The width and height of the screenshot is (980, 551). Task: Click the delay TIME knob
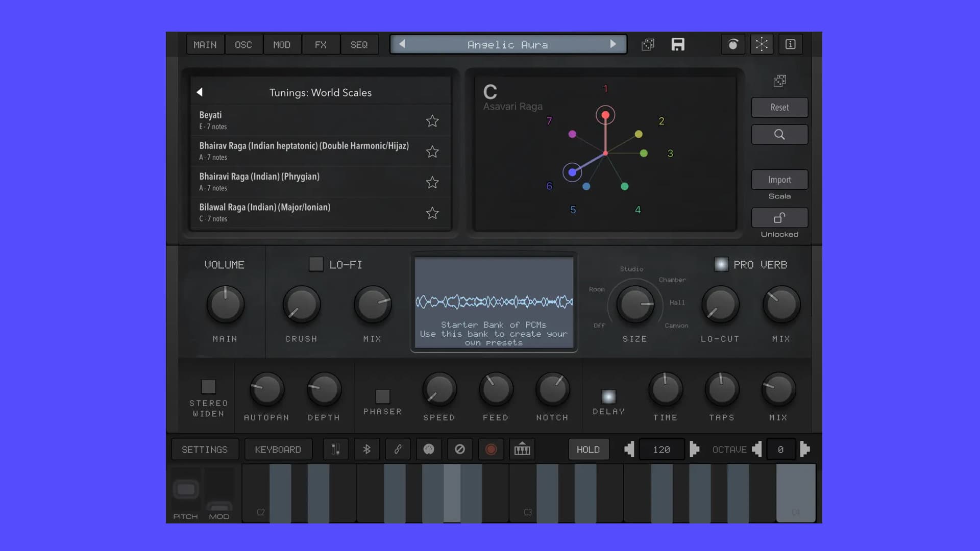666,390
